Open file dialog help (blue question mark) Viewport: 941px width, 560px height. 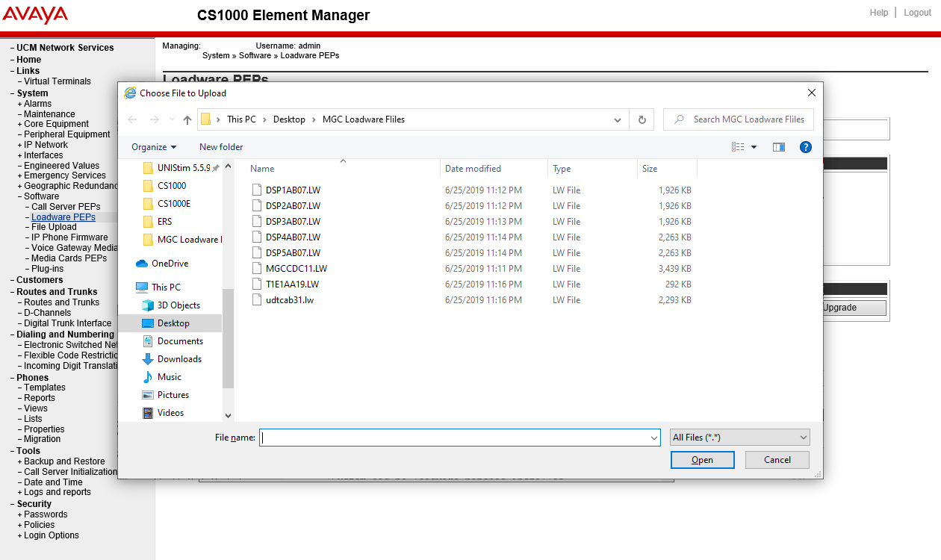pyautogui.click(x=806, y=147)
